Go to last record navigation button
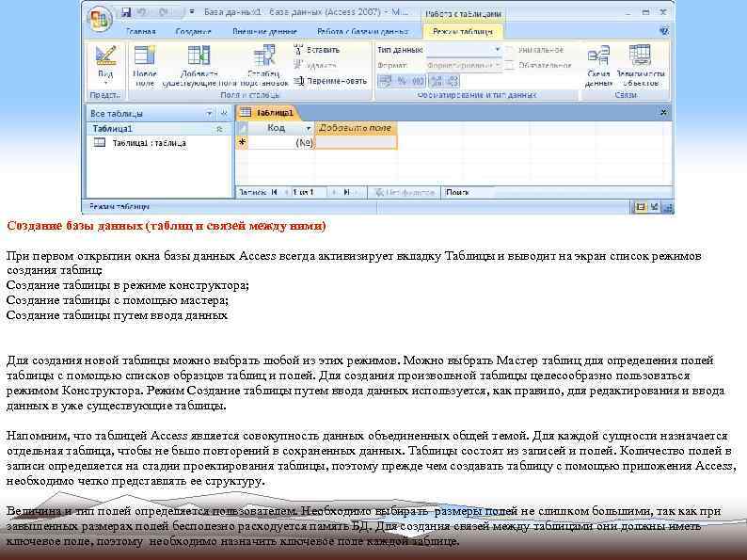The width and height of the screenshot is (747, 560). (346, 193)
